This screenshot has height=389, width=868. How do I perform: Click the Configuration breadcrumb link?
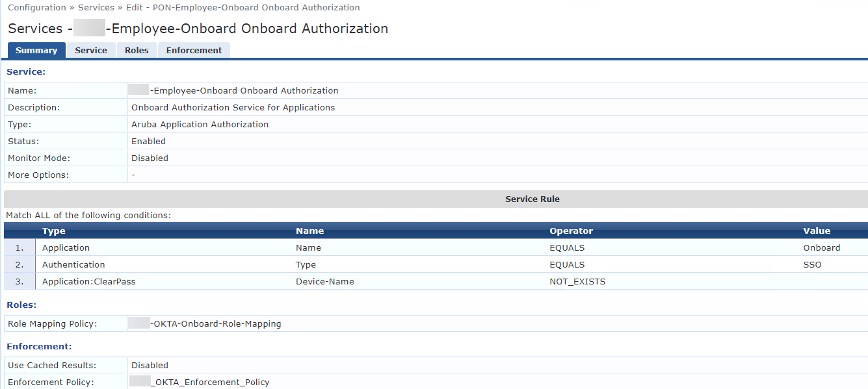click(x=37, y=8)
